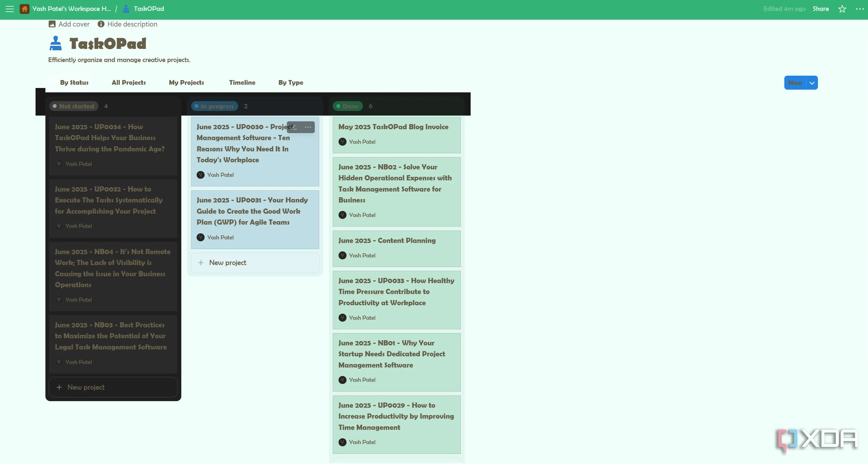Switch to the By Type view
868x464 pixels.
[x=291, y=83]
